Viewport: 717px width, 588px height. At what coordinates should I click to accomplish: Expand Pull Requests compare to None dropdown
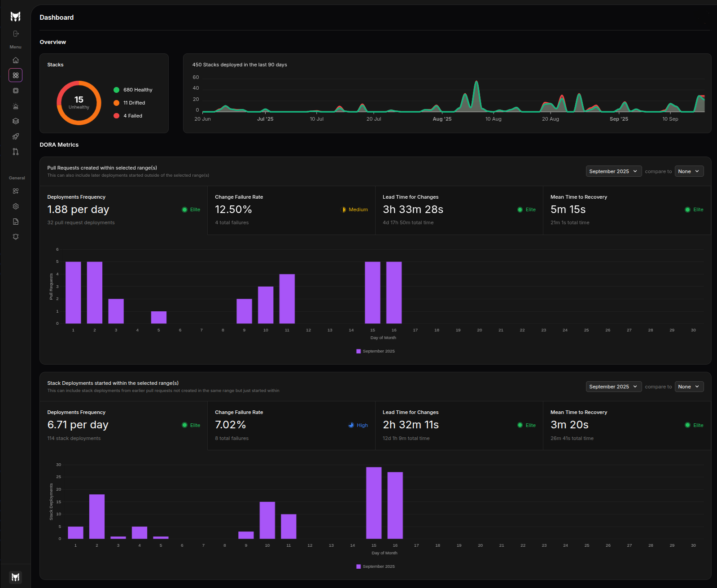689,171
